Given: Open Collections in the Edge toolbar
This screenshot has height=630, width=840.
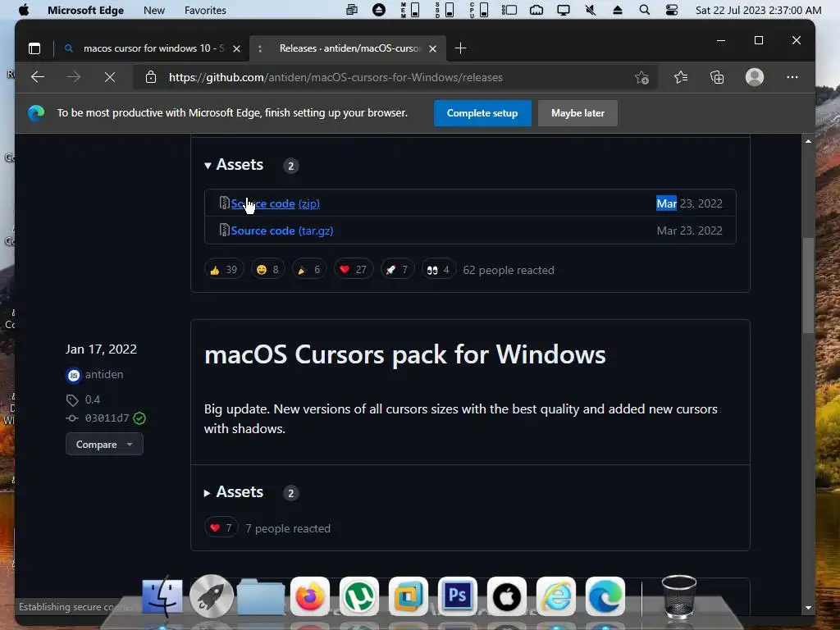Looking at the screenshot, I should pos(717,78).
